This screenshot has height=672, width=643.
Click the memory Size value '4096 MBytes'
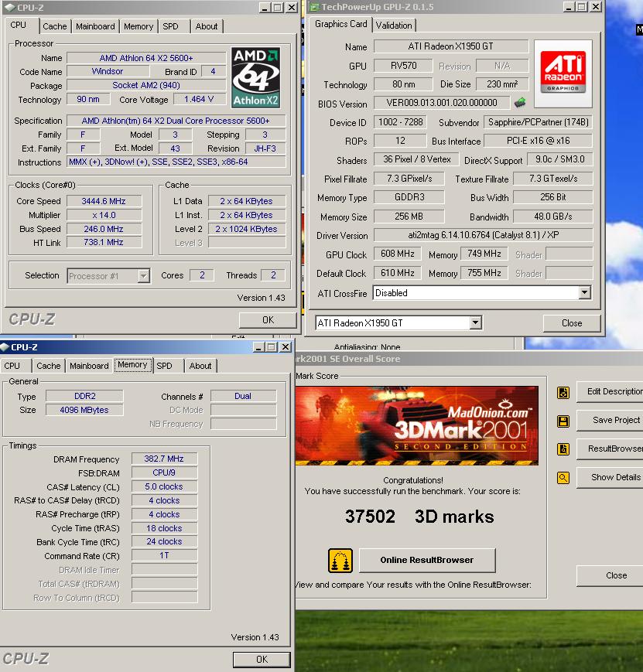pyautogui.click(x=84, y=410)
